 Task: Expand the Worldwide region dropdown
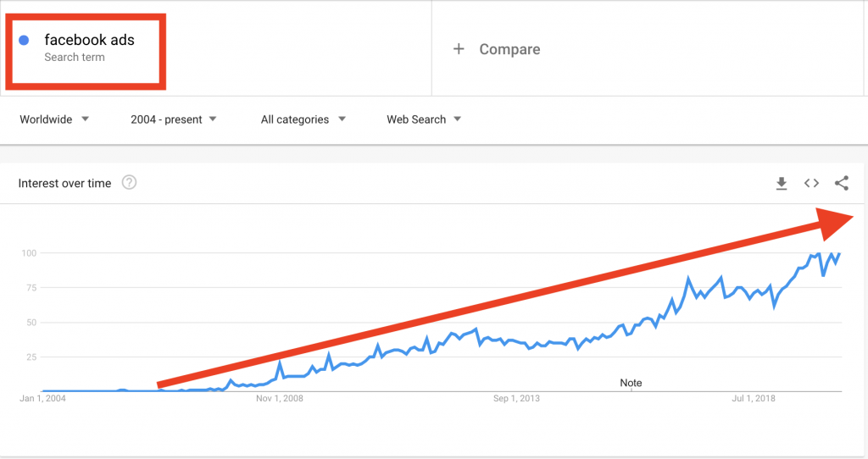[54, 119]
